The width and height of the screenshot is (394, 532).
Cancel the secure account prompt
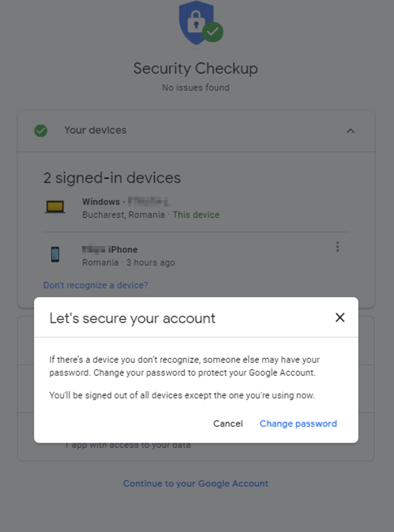(x=228, y=424)
